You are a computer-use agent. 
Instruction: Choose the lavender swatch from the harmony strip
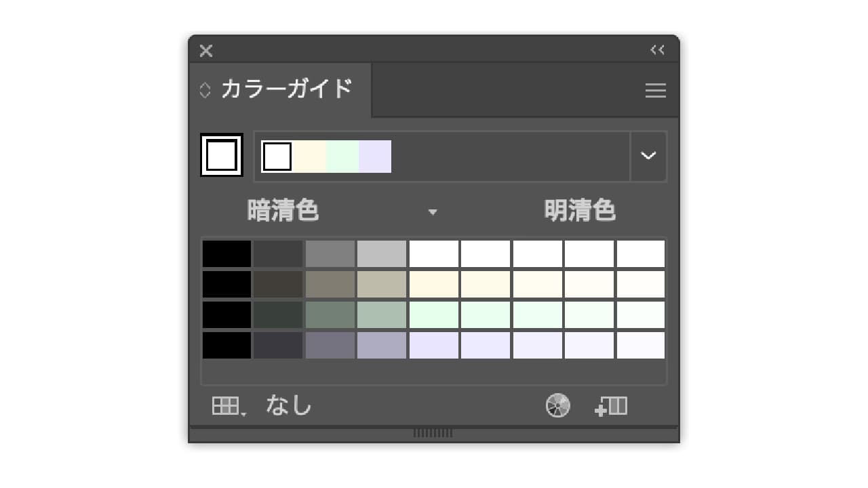tap(376, 155)
